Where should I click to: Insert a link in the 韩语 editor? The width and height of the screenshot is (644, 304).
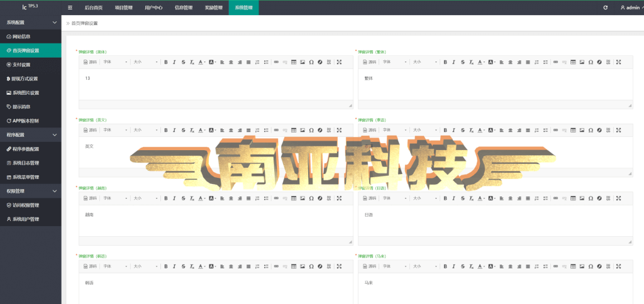(x=276, y=266)
